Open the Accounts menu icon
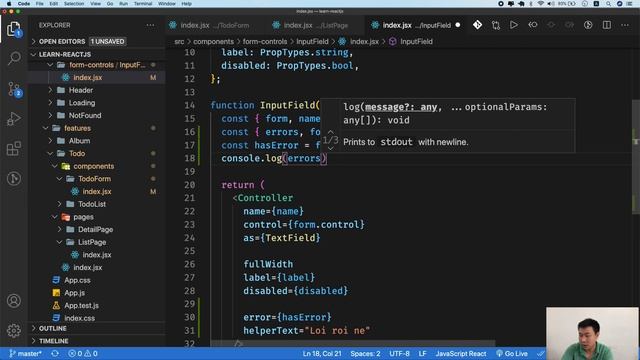640x360 pixels. click(x=14, y=301)
